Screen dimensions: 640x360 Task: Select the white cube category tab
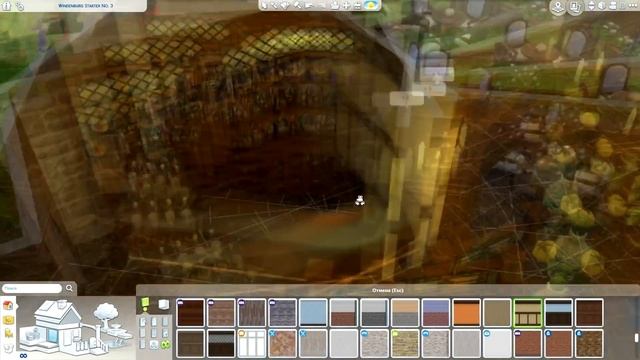click(x=163, y=304)
